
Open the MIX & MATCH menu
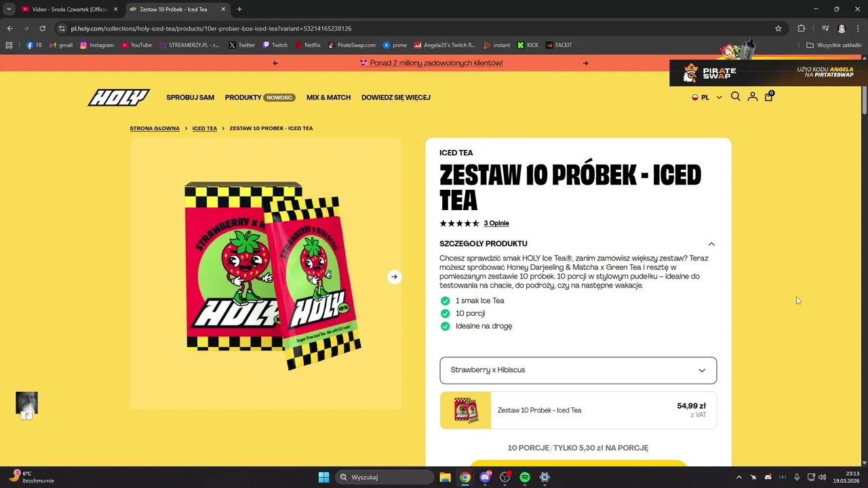[328, 98]
